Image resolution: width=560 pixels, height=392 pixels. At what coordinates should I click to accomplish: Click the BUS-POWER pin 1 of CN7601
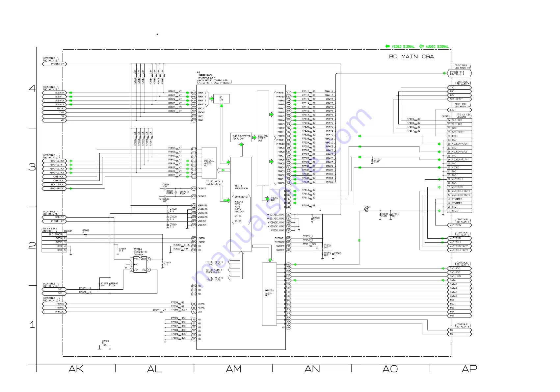pos(54,234)
